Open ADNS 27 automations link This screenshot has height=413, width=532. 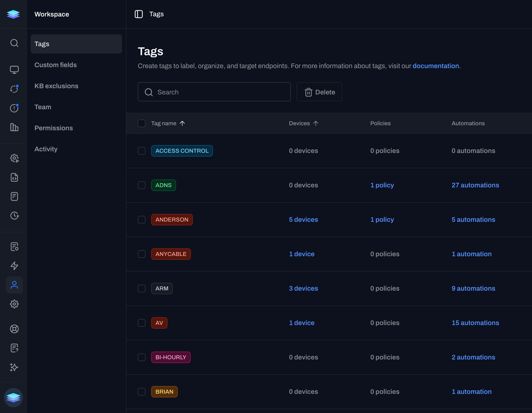[475, 185]
